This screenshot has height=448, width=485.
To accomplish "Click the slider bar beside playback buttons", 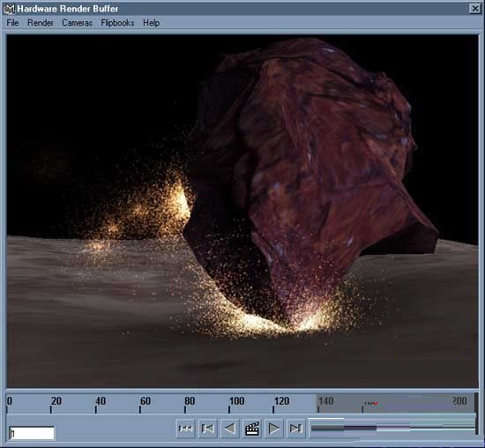I will (x=392, y=429).
